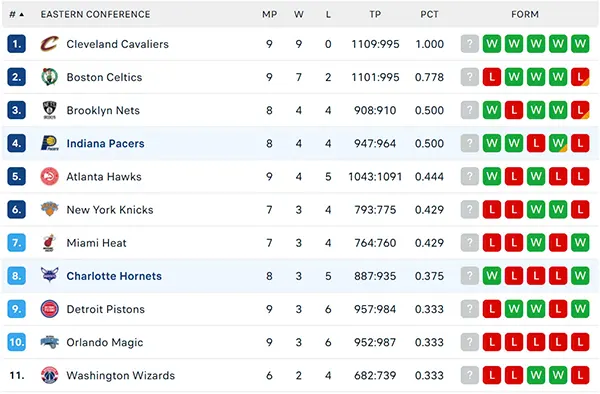Select the Miami Heat logo

pos(49,243)
